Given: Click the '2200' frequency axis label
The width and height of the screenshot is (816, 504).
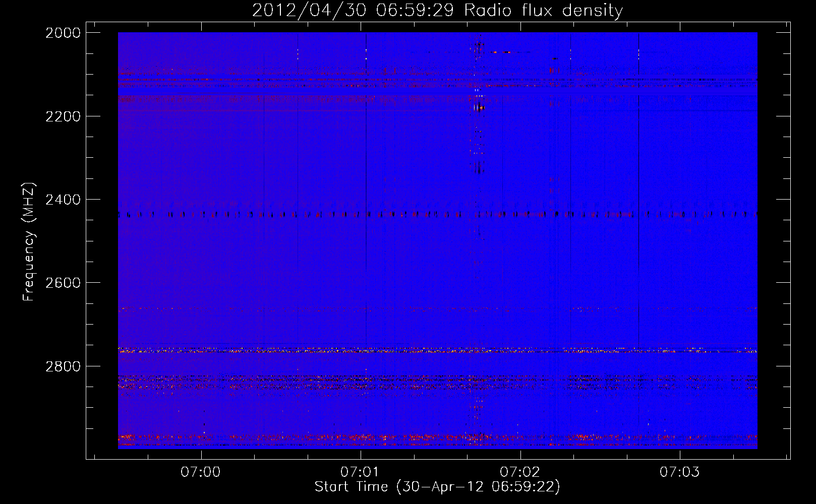Looking at the screenshot, I should pos(63,116).
